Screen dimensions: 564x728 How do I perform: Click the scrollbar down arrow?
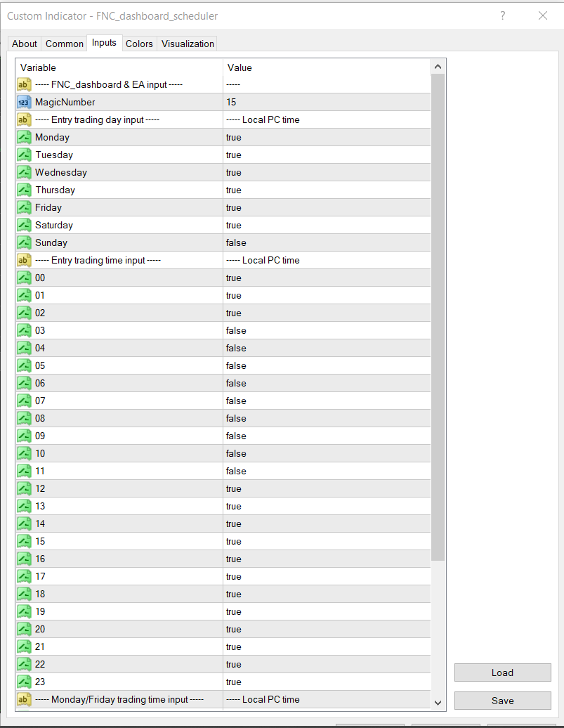click(x=438, y=701)
